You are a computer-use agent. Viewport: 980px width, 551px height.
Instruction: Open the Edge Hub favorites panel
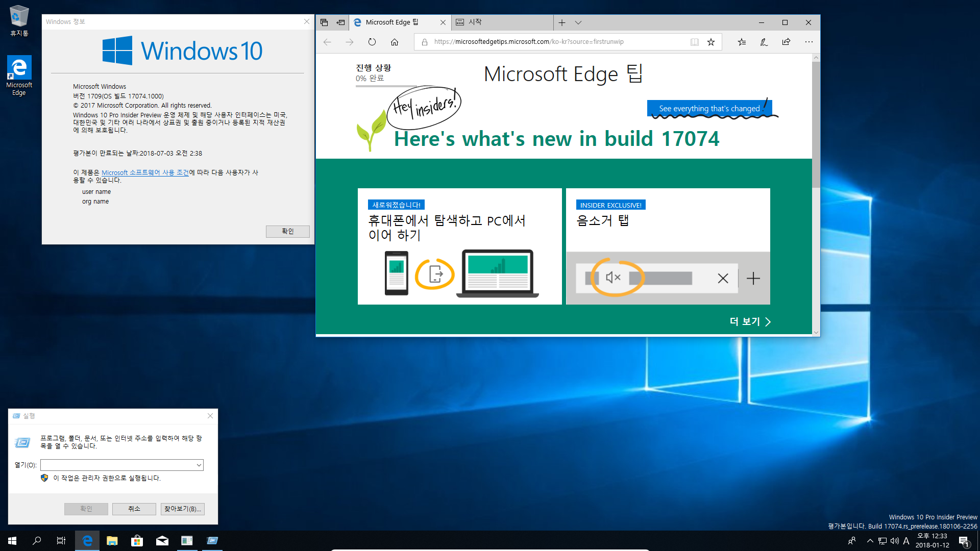(742, 42)
